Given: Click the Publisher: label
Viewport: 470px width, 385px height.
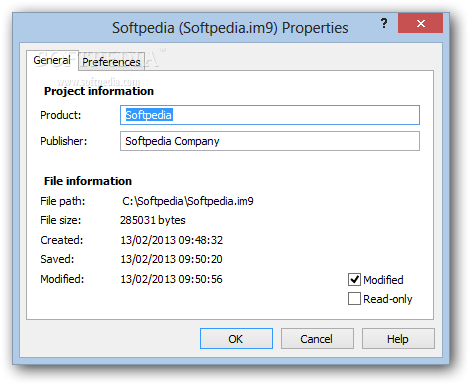Looking at the screenshot, I should point(64,141).
